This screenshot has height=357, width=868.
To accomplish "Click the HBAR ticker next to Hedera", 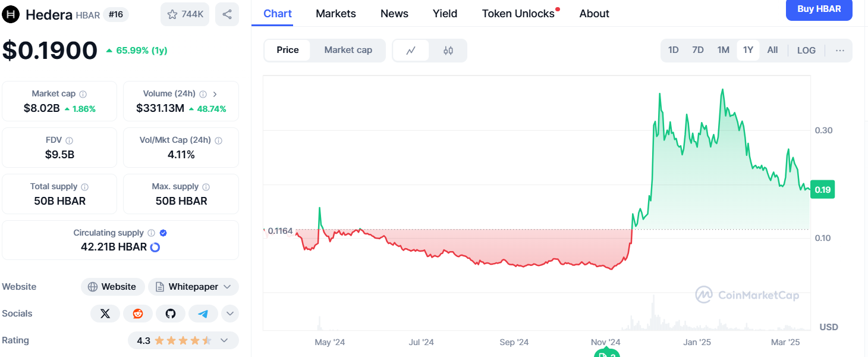I will tap(88, 15).
